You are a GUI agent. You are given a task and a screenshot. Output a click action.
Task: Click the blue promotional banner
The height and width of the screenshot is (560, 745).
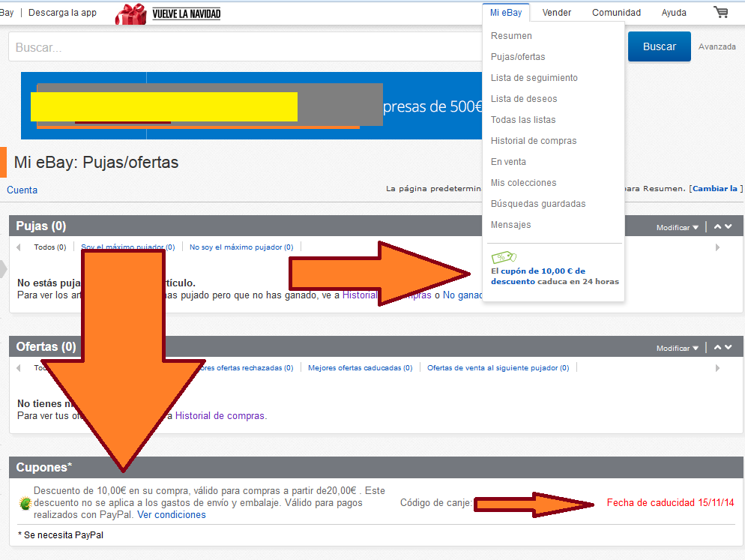[251, 106]
